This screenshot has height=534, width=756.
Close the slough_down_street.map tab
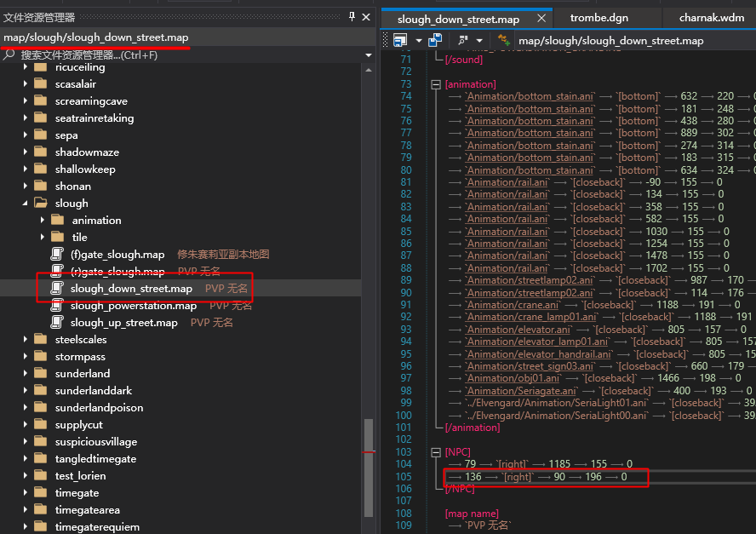point(541,19)
